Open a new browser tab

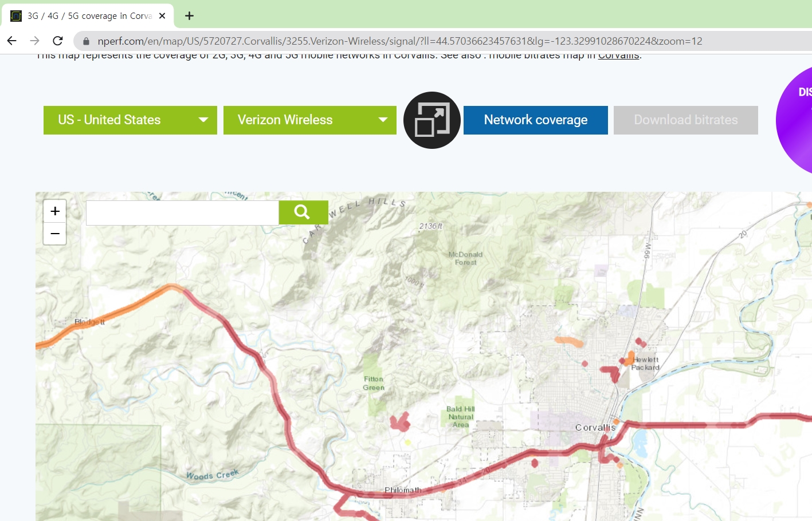tap(189, 15)
